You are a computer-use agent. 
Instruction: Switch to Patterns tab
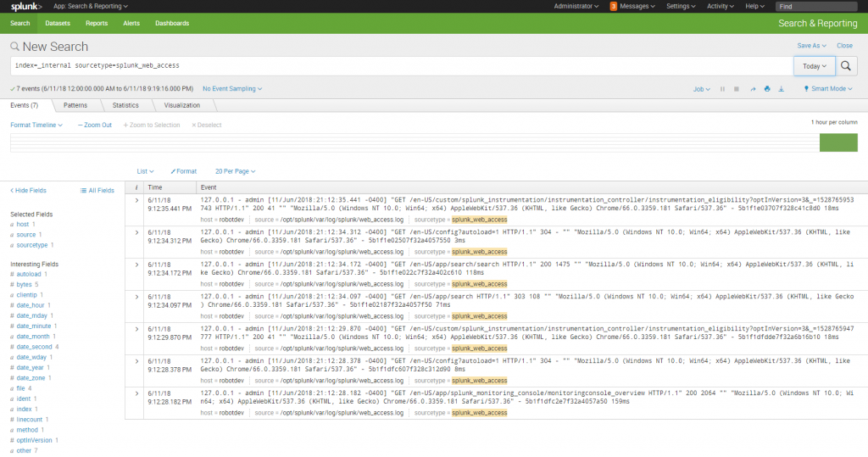coord(75,105)
